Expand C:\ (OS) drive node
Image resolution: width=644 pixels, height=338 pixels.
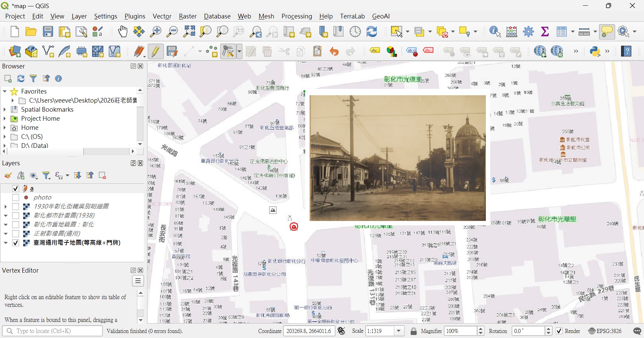pyautogui.click(x=5, y=136)
